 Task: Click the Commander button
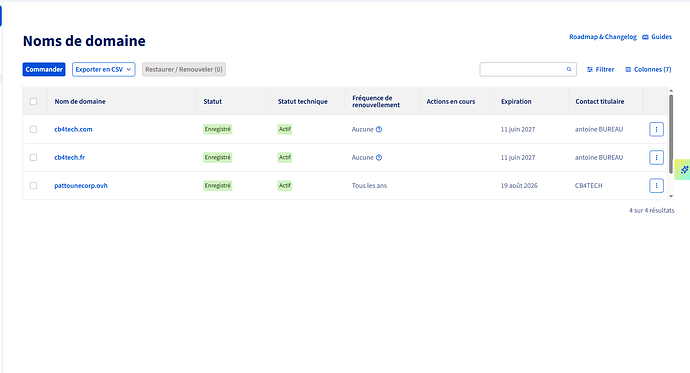click(44, 69)
